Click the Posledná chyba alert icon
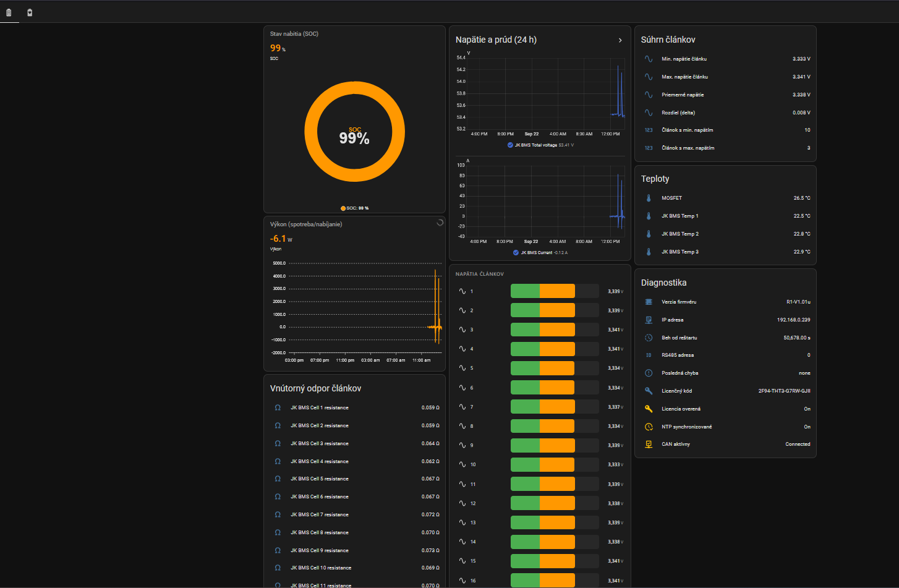899x588 pixels. [649, 373]
